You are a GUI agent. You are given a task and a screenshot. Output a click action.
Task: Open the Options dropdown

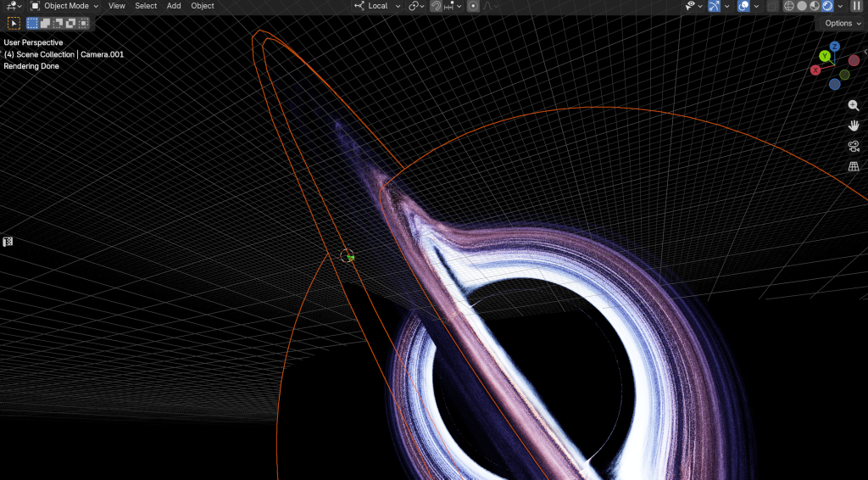(x=843, y=23)
